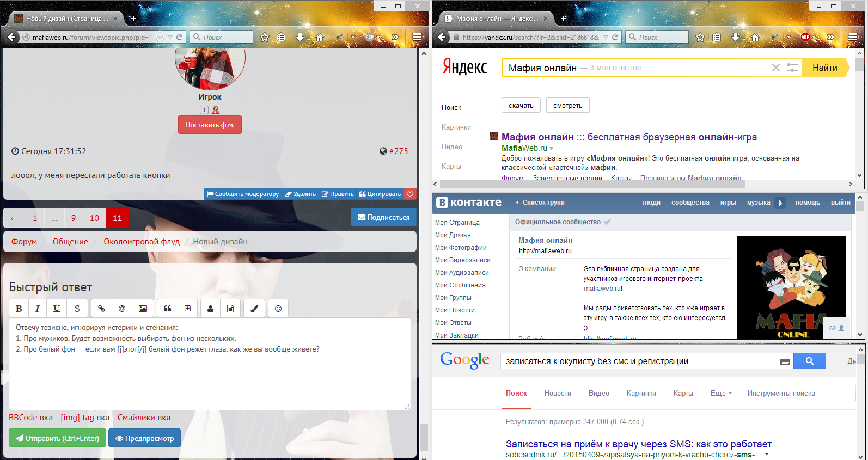Open the dropdown arrow next to MafiaWeb.ru result

pyautogui.click(x=552, y=148)
